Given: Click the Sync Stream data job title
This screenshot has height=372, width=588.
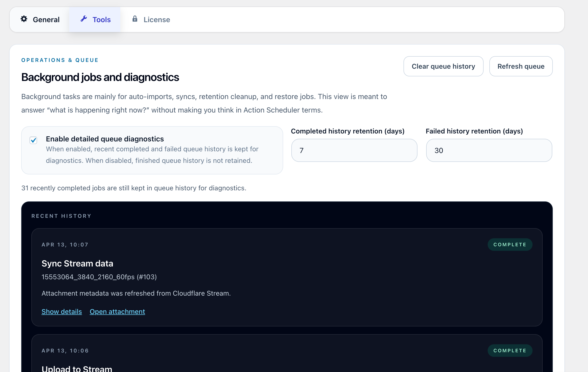Looking at the screenshot, I should [x=77, y=263].
